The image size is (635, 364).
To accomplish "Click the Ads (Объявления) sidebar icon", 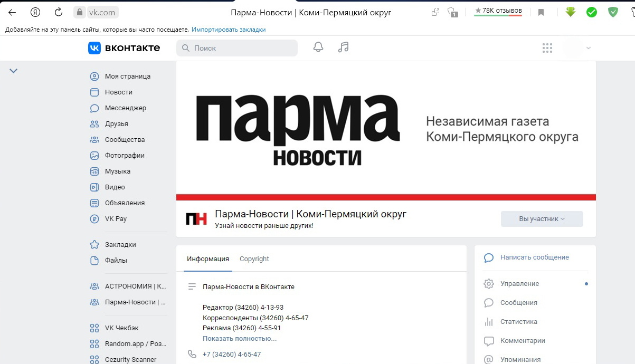I will 94,203.
